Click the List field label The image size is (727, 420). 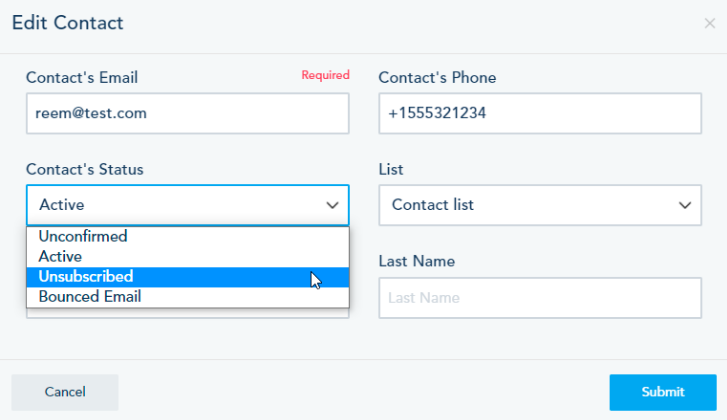click(x=391, y=169)
